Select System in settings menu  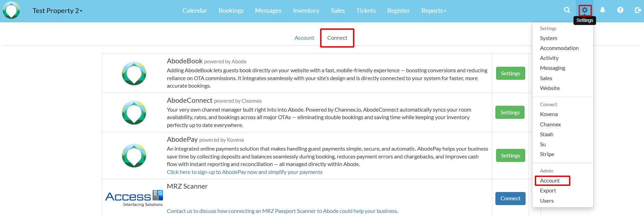pos(548,38)
